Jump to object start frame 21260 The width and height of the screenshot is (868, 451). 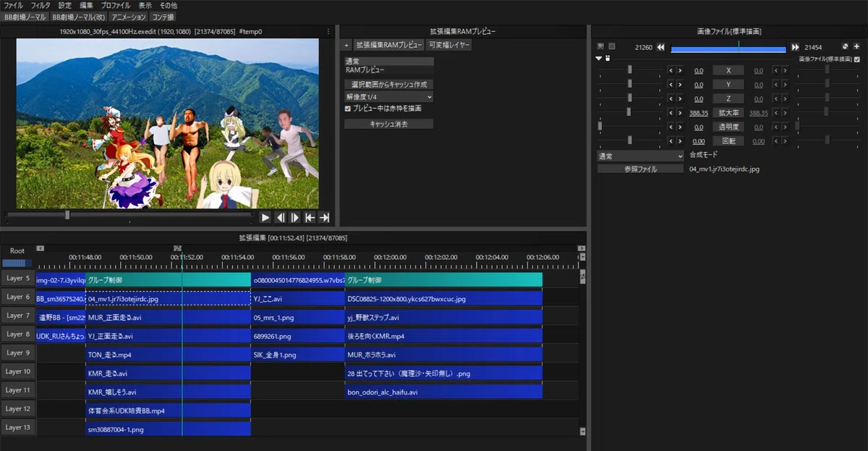pos(660,47)
